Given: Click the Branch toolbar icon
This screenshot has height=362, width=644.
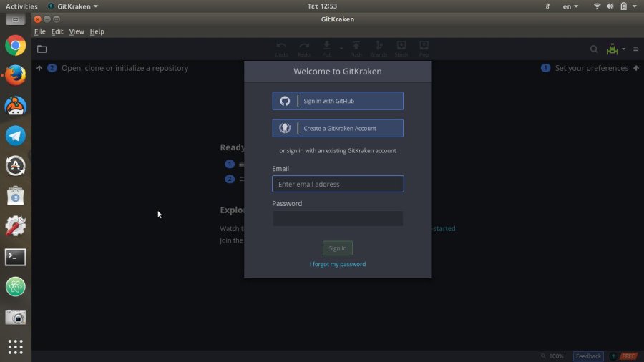Looking at the screenshot, I should pyautogui.click(x=379, y=49).
